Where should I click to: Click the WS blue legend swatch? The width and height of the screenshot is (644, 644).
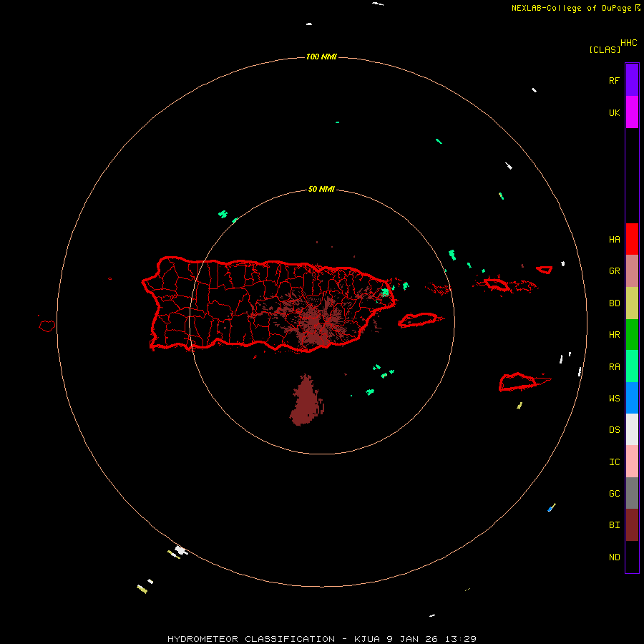(x=632, y=398)
